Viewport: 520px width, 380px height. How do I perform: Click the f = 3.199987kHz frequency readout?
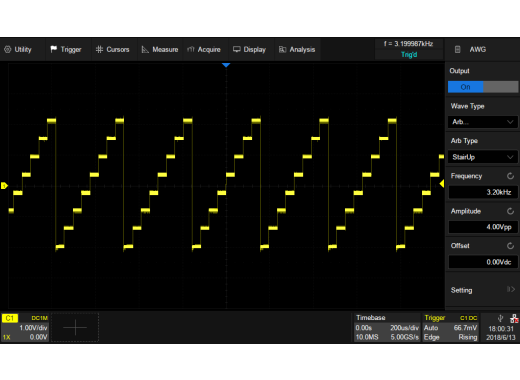pos(408,44)
